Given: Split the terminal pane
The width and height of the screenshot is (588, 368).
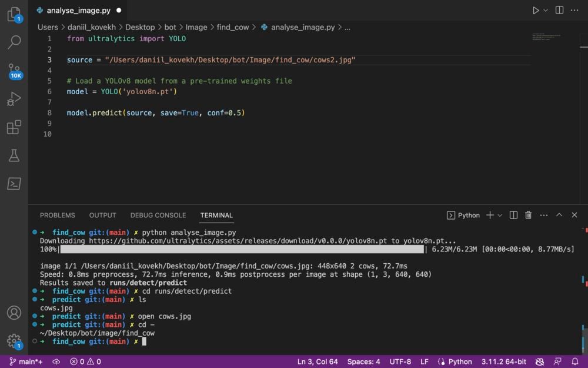Looking at the screenshot, I should 513,216.
